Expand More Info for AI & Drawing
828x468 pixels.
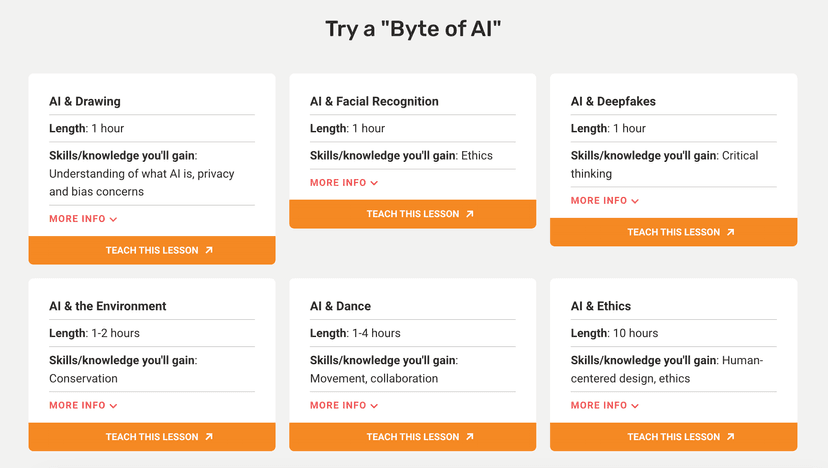point(83,219)
